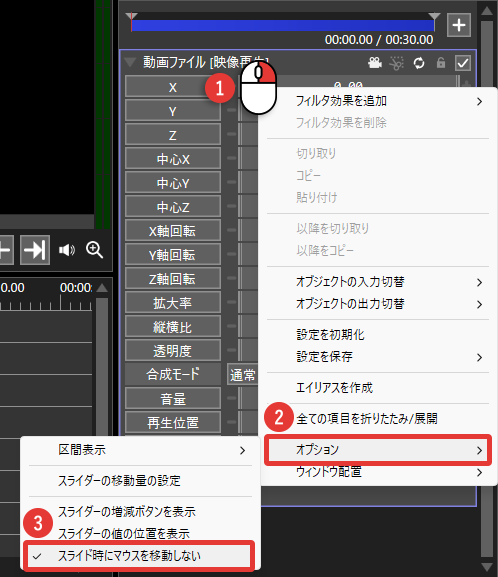This screenshot has height=577, width=498.
Task: Click the 中心X parameter button
Action: 173,159
